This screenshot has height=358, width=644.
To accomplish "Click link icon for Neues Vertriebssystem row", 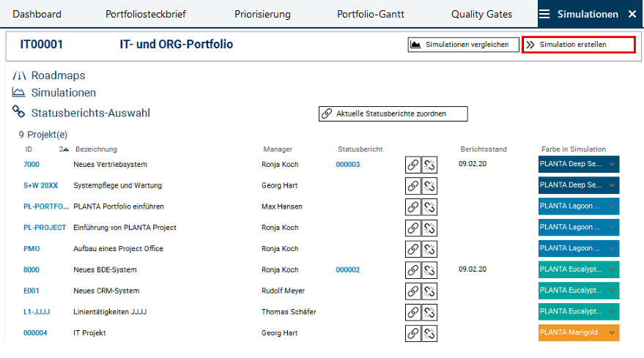I will click(413, 165).
